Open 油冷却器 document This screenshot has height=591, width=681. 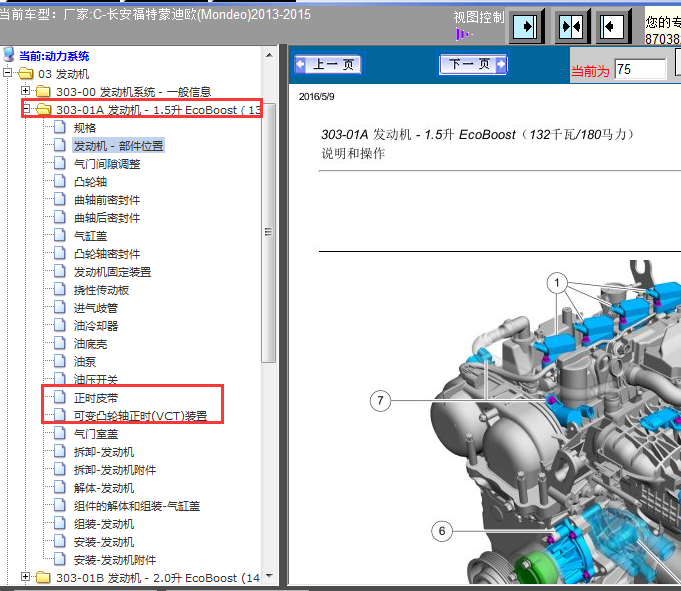(96, 326)
